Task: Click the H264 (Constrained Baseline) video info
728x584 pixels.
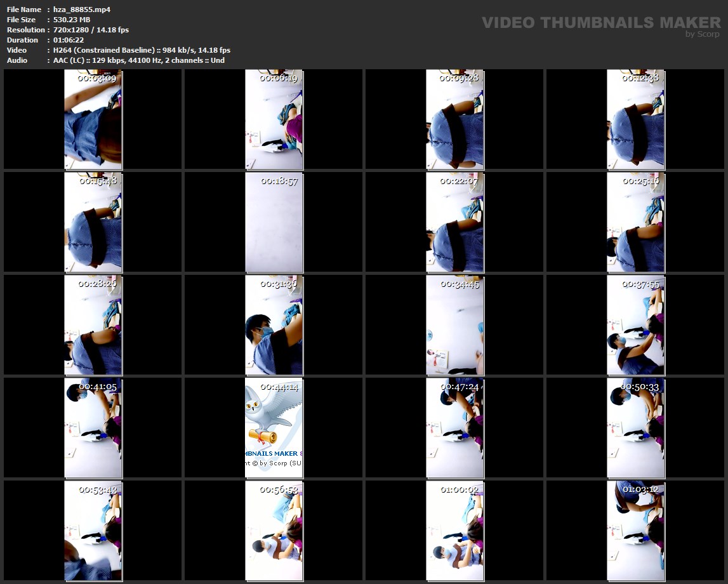Action: (x=142, y=50)
